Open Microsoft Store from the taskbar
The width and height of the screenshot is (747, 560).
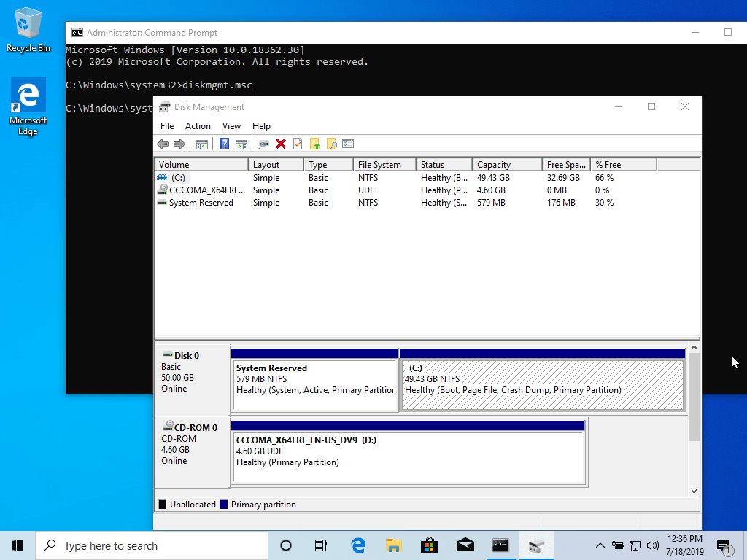429,545
